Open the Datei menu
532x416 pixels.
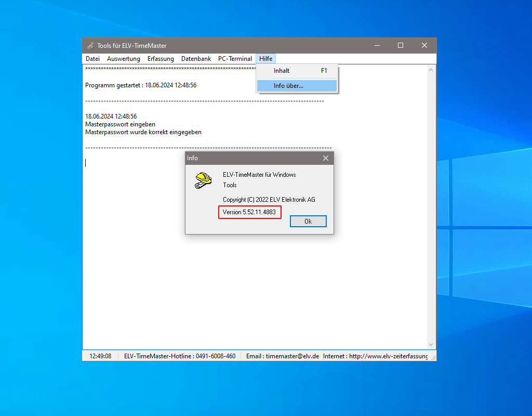[92, 59]
